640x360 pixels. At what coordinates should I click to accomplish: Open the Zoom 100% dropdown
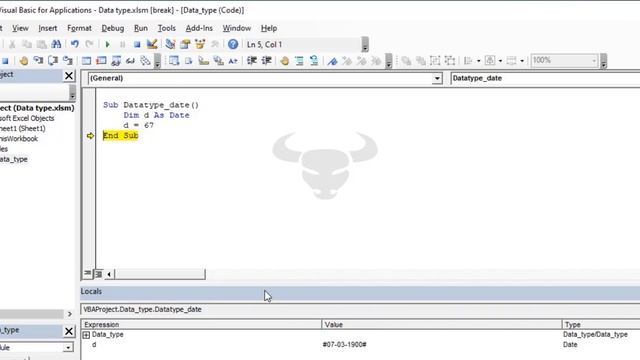[x=594, y=61]
